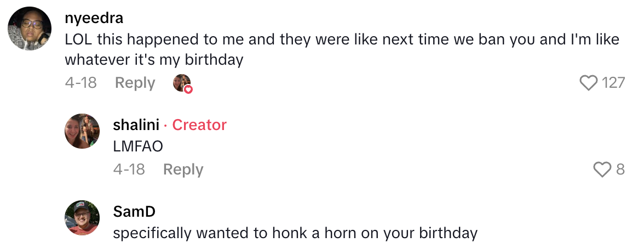Screen dimensions: 644x248
Task: Open SamD's profile picture
Action: coord(82,218)
